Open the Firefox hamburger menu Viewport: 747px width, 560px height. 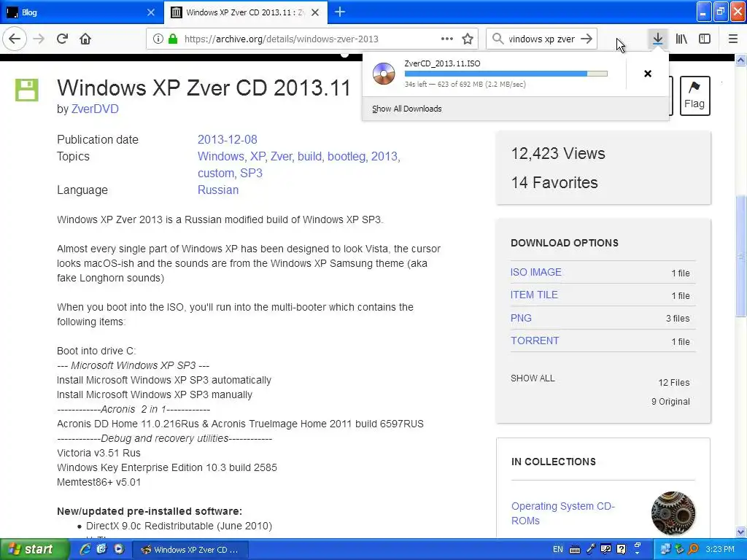point(733,39)
